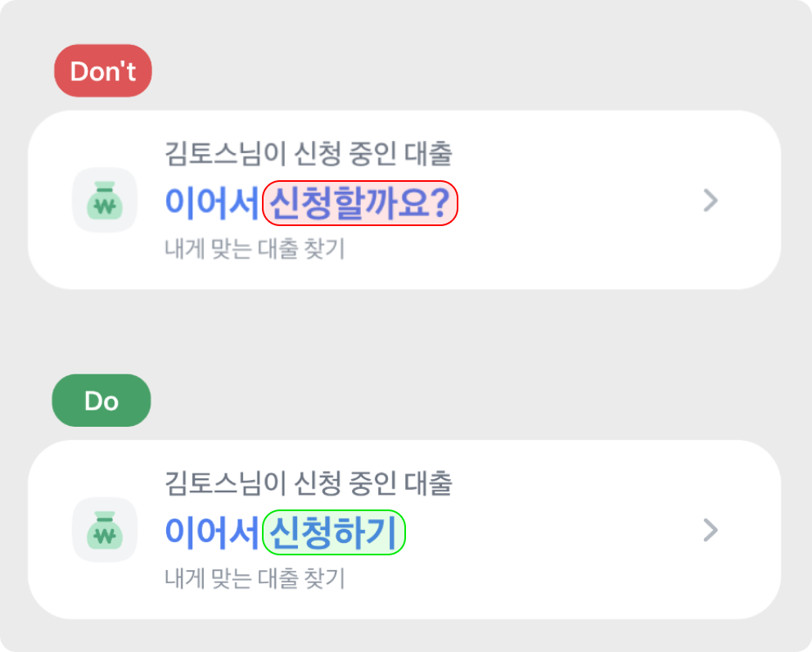
Task: Click 이어서 in the Don't example card
Action: pos(212,202)
